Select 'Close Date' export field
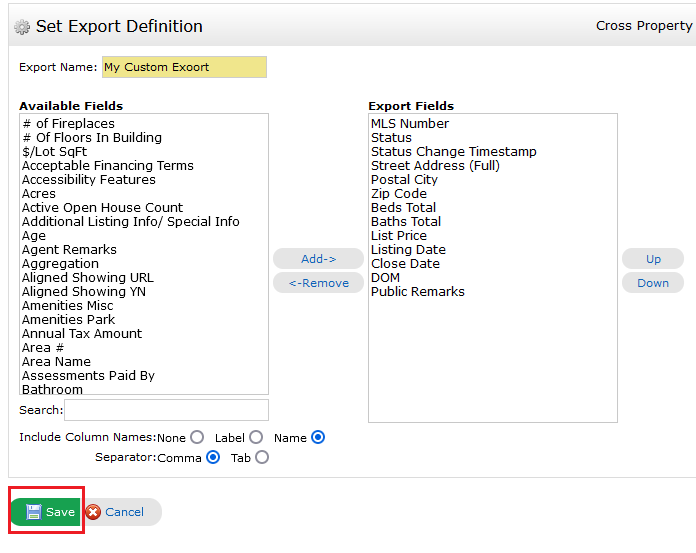 point(493,264)
